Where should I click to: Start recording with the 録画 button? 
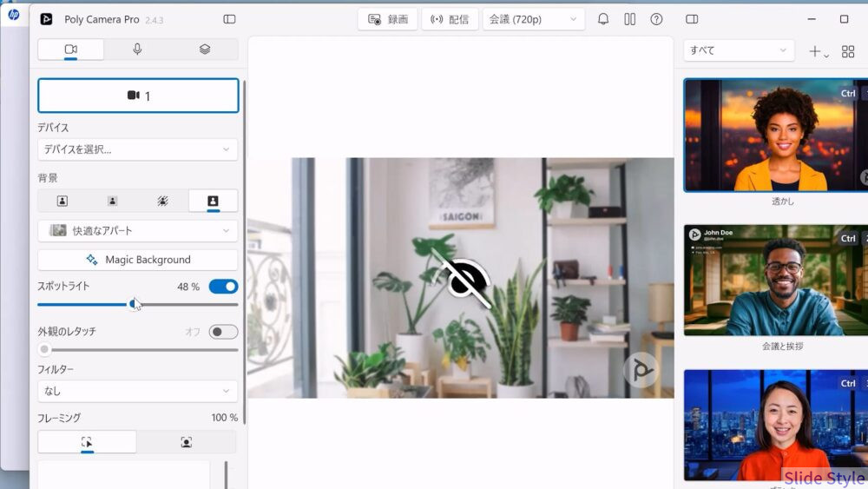[x=387, y=19]
